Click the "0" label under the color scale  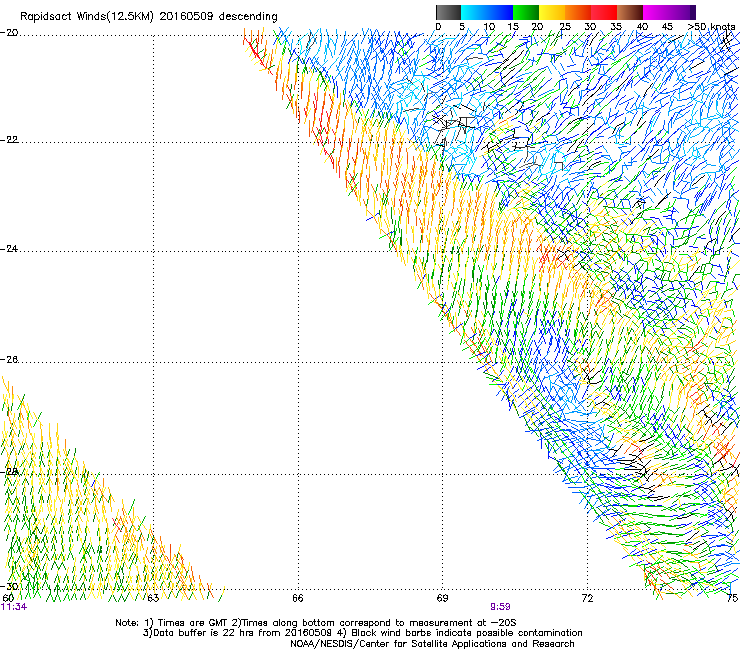pyautogui.click(x=438, y=26)
